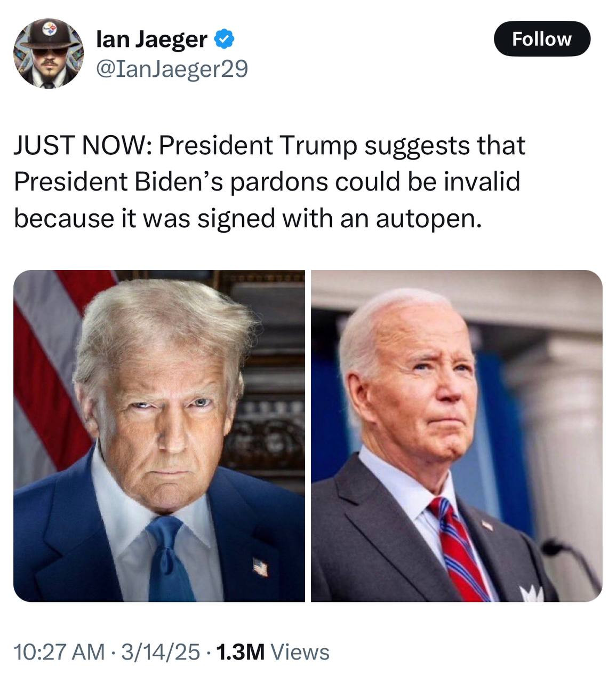
Task: Click the blue verified badge
Action: pos(223,39)
